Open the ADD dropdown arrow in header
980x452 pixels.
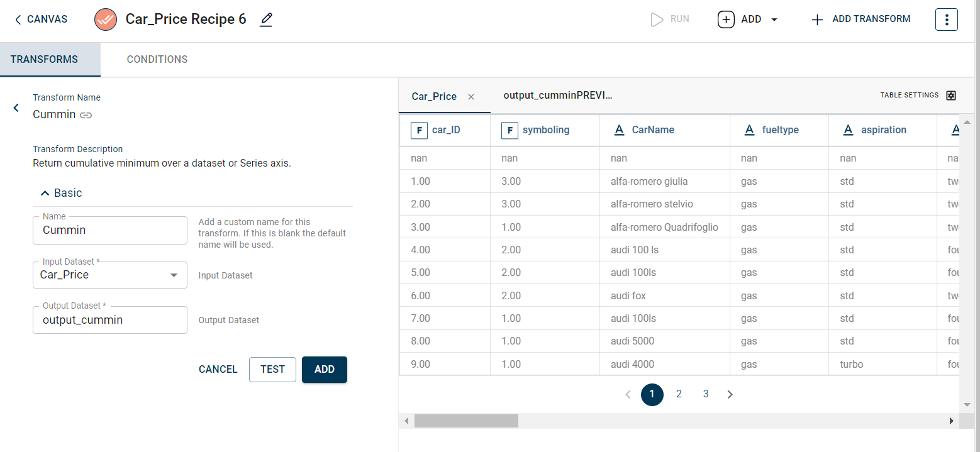774,19
